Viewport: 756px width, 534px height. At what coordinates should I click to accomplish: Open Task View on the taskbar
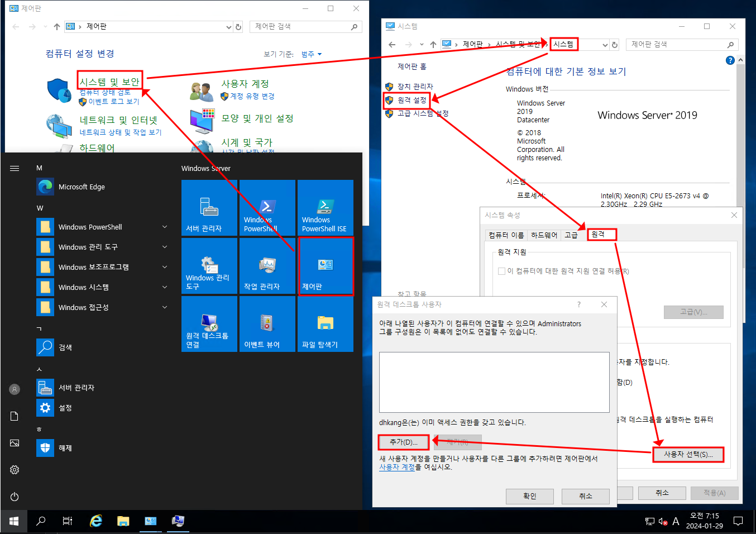(68, 521)
